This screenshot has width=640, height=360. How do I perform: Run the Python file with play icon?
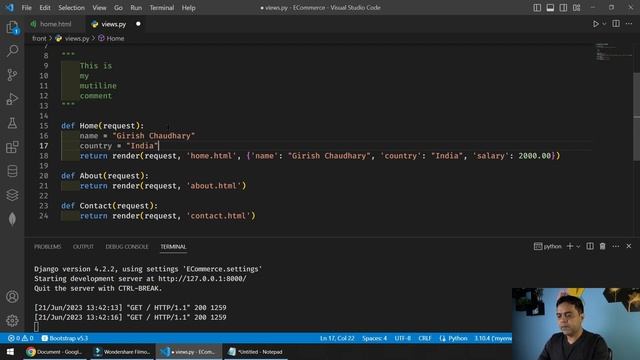click(x=596, y=24)
